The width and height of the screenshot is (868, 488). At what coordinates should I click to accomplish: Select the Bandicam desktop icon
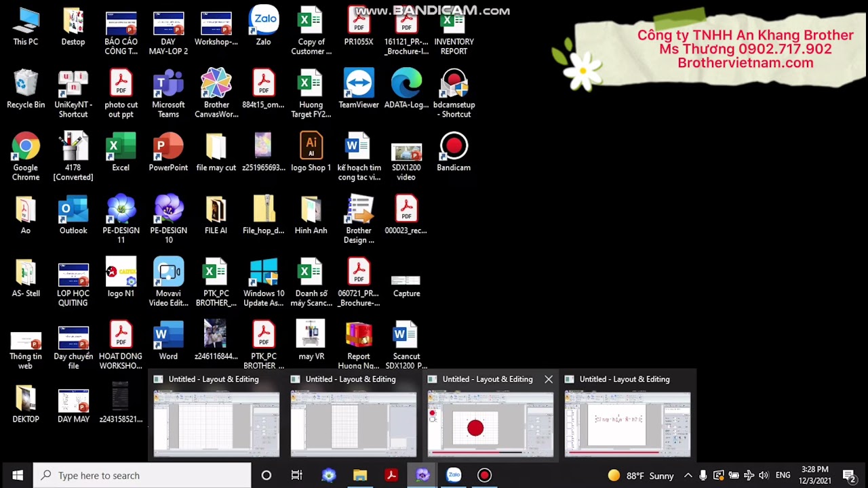(454, 152)
